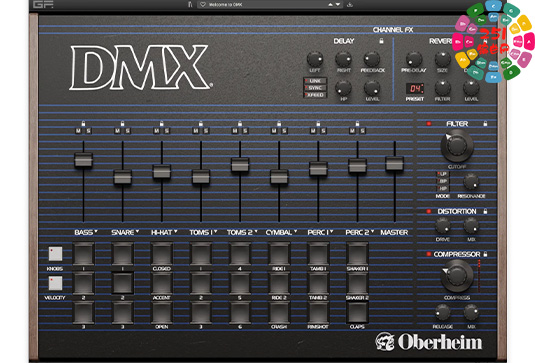535x363 pixels.
Task: Click the lock above the Cymbal channel
Action: (x=279, y=124)
